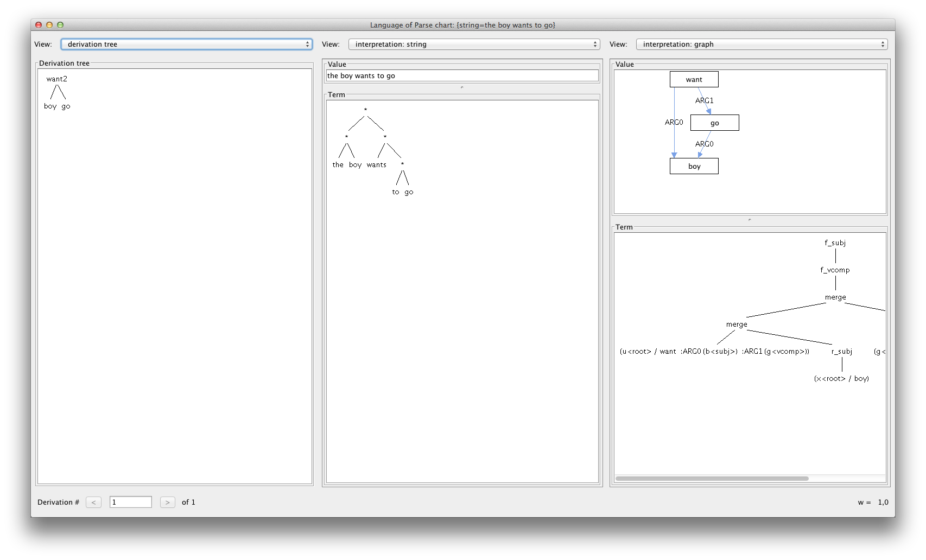Open the interpretation: string view dropdown
926x560 pixels.
click(x=474, y=44)
